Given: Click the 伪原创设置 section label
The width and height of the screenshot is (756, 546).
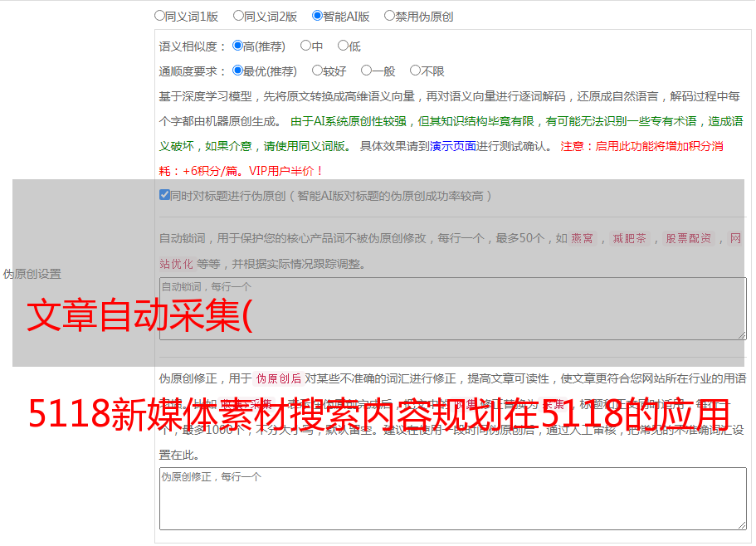Looking at the screenshot, I should [32, 274].
